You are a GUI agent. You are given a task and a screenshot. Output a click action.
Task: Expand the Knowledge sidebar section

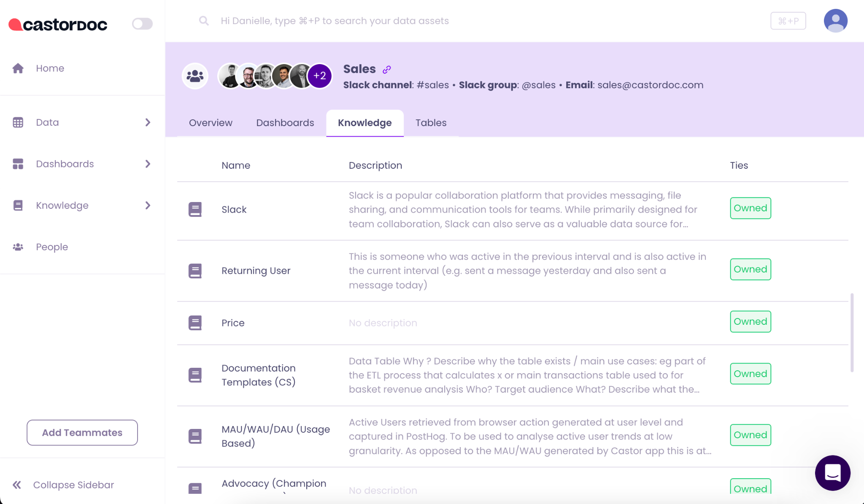(x=148, y=205)
